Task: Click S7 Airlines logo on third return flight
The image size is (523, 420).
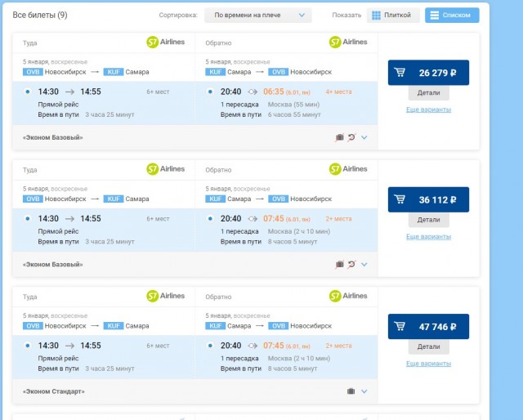Action: [348, 296]
